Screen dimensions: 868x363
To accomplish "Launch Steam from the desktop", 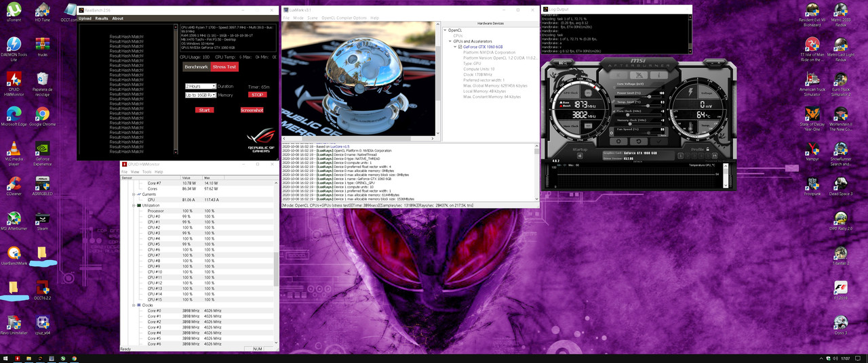I will [x=42, y=221].
